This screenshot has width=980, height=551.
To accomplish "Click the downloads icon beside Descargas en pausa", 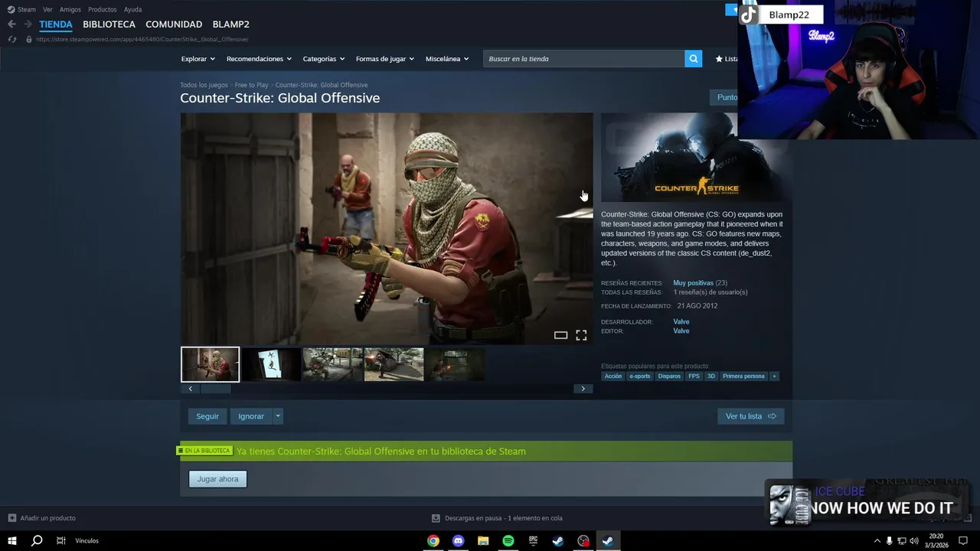I will tap(436, 518).
